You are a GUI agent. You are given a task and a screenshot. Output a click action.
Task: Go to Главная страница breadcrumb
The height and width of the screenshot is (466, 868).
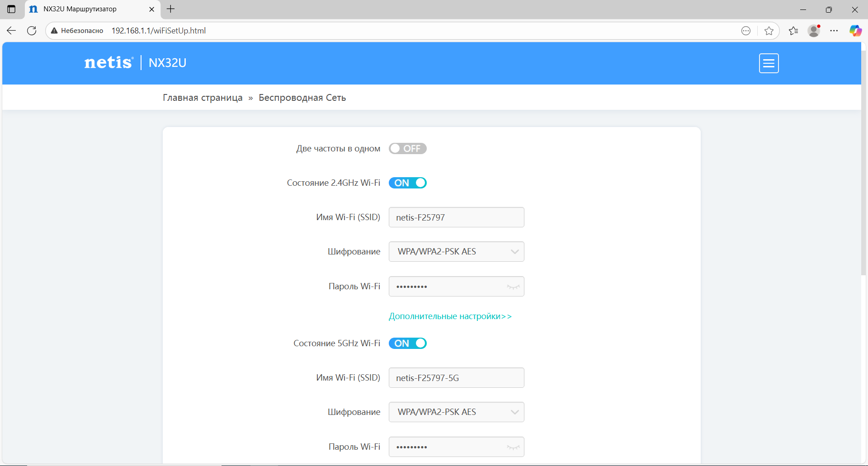click(x=203, y=98)
